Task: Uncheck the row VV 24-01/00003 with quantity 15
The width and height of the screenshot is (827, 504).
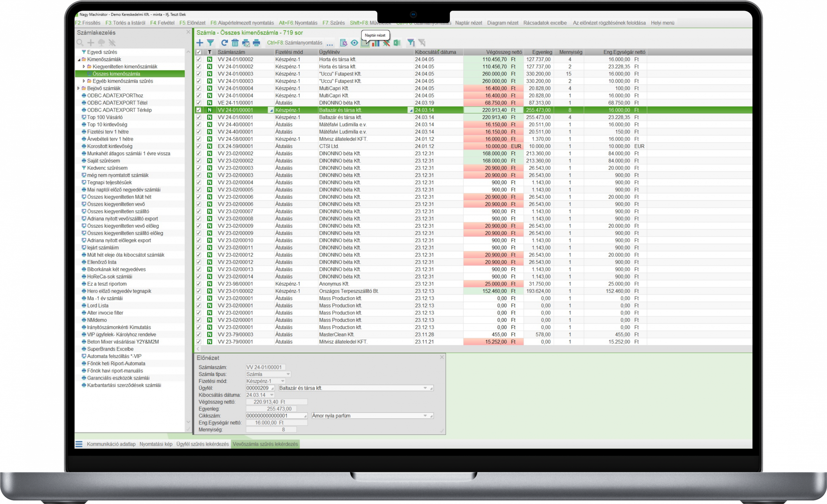Action: (199, 74)
